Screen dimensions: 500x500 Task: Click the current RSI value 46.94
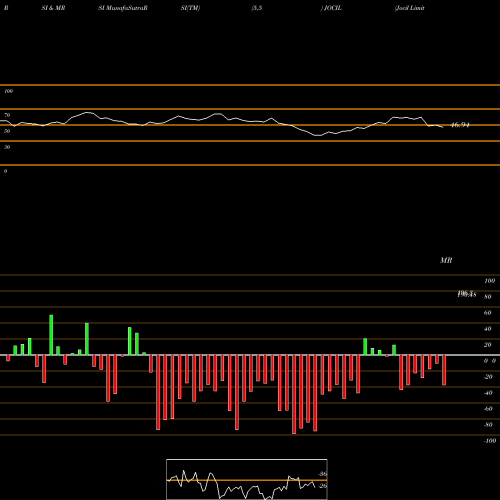click(460, 125)
